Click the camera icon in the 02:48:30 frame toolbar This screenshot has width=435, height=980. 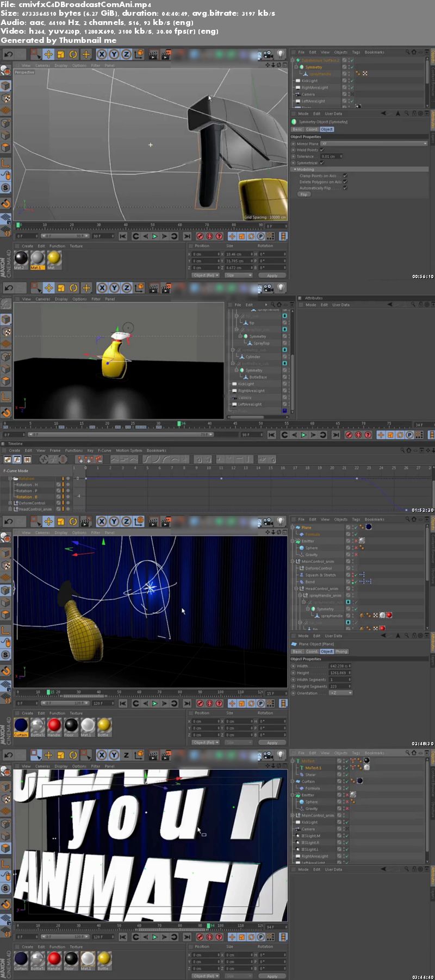[268, 522]
